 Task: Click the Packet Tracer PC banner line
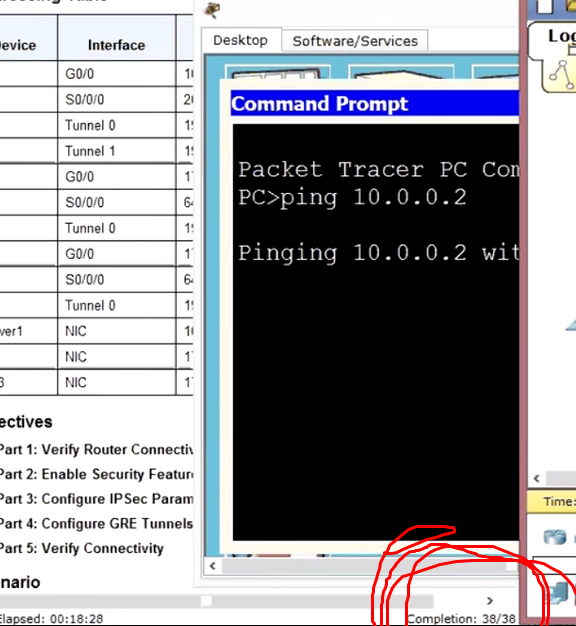pos(378,170)
